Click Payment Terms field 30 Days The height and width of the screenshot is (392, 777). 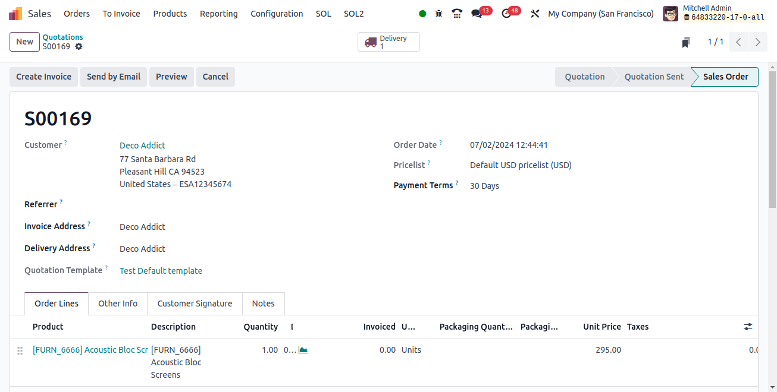(484, 186)
